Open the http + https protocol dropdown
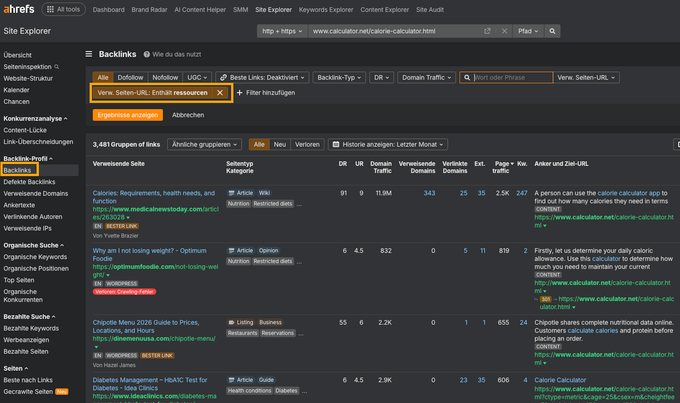The height and width of the screenshot is (403, 680). 282,31
